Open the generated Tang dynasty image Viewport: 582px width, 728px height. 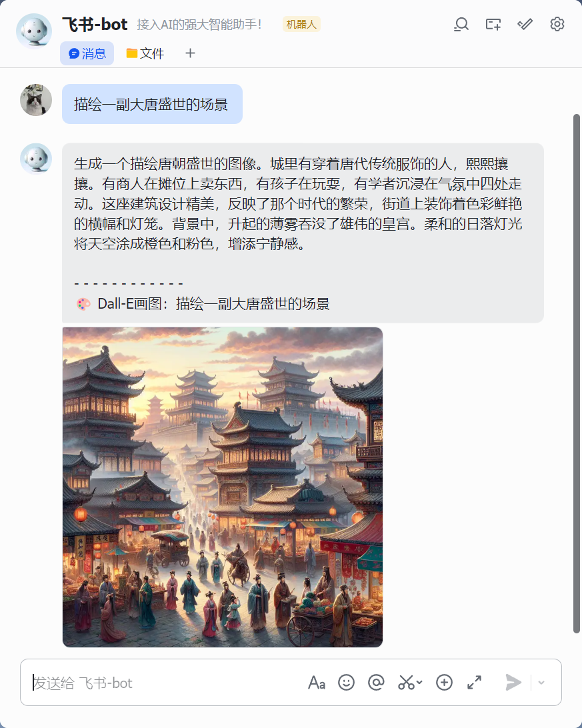(223, 487)
